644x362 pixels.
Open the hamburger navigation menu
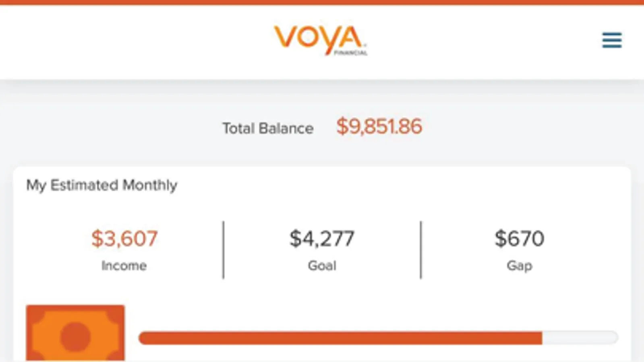pyautogui.click(x=612, y=40)
